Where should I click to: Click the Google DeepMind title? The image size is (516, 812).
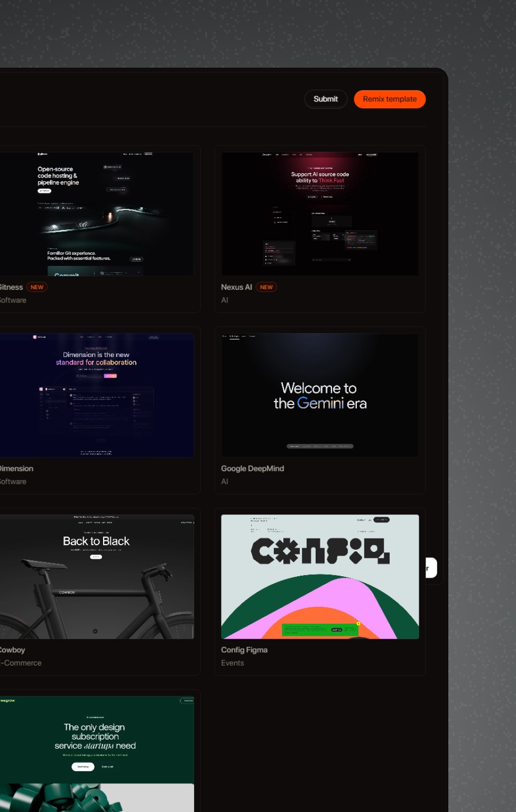(x=252, y=468)
